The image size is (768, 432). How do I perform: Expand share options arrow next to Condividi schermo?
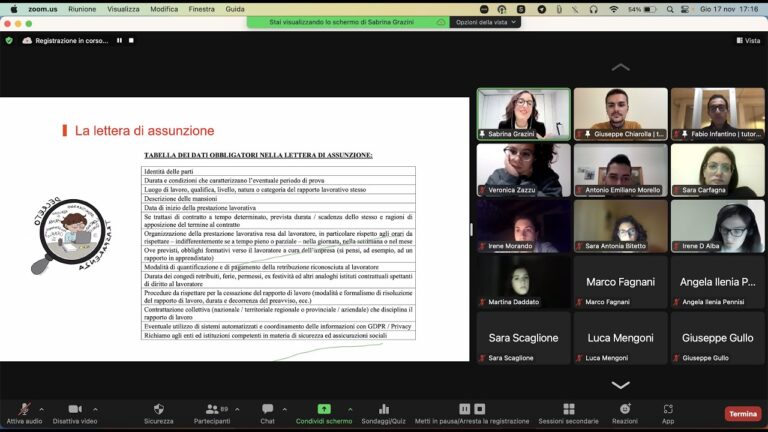350,409
